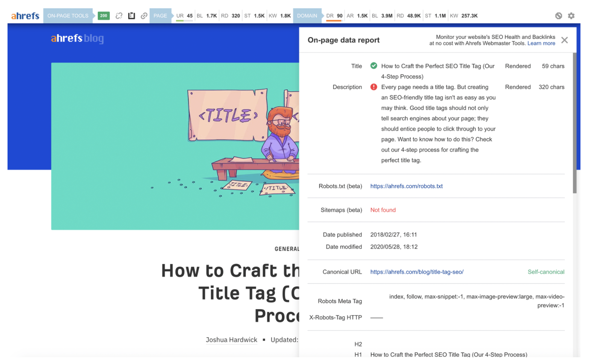
Task: Click the On-page data report heading
Action: click(344, 40)
